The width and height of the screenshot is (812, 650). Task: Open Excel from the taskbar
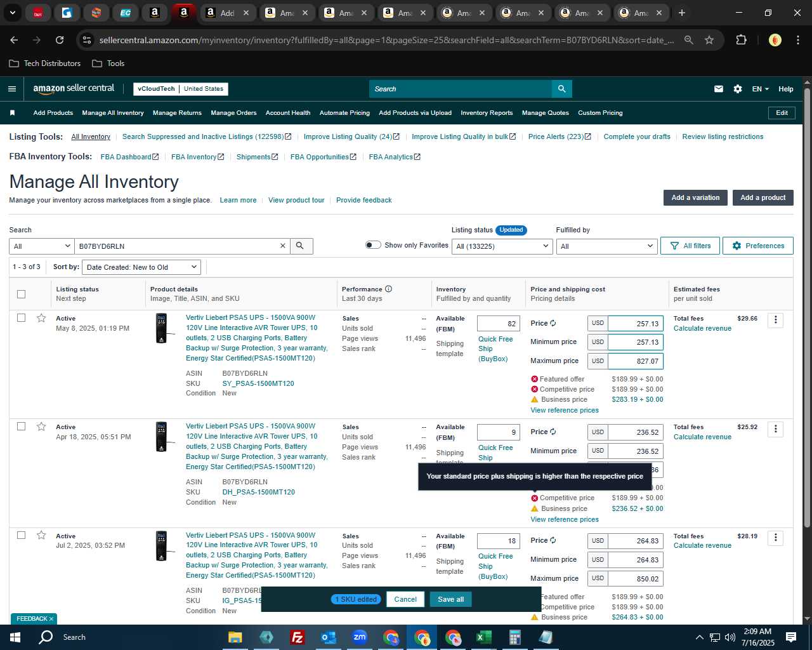(483, 637)
